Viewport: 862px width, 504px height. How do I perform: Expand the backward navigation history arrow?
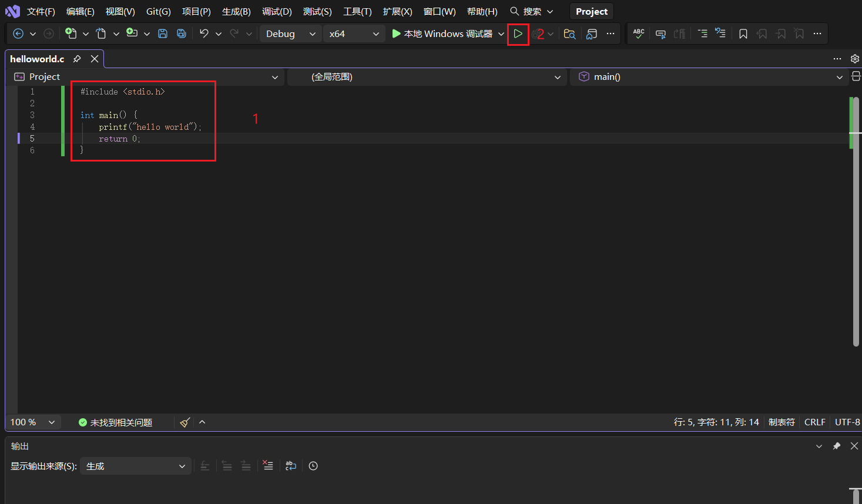pyautogui.click(x=33, y=34)
